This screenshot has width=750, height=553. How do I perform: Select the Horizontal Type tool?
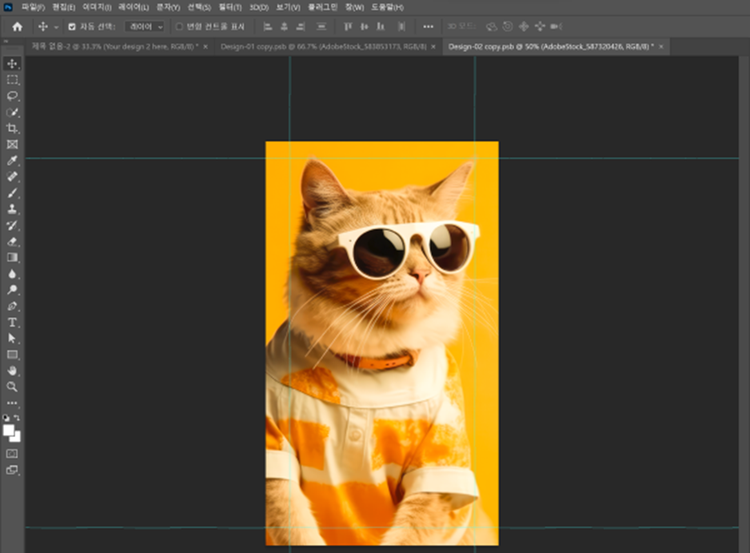[x=13, y=322]
